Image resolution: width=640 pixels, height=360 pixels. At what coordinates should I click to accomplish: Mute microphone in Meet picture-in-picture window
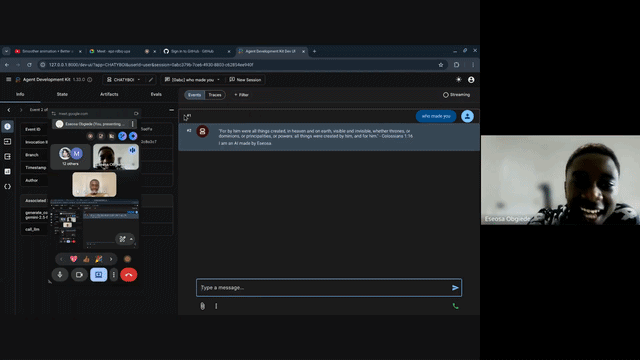click(60, 275)
